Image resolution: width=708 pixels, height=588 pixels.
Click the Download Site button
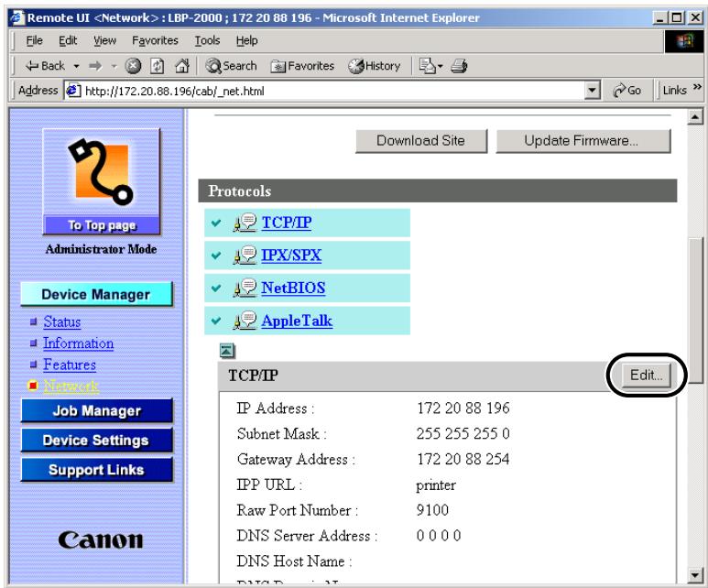tap(420, 140)
